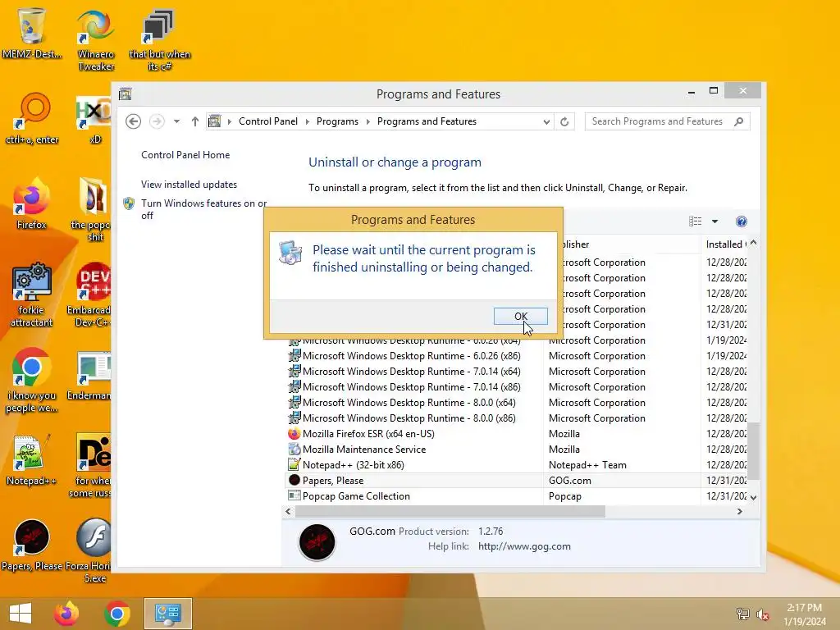The width and height of the screenshot is (840, 630).
Task: Select Notepad++ (32-bit x86) entry
Action: [x=353, y=465]
